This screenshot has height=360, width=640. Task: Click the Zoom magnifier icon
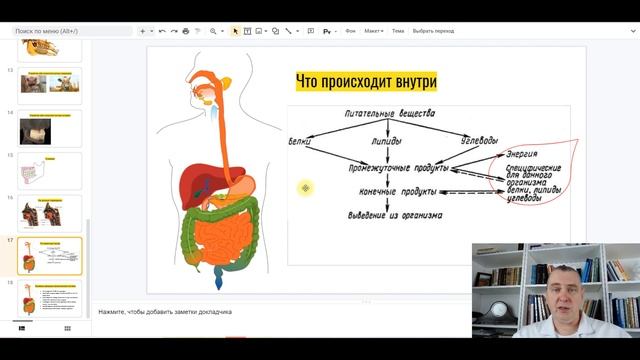213,31
